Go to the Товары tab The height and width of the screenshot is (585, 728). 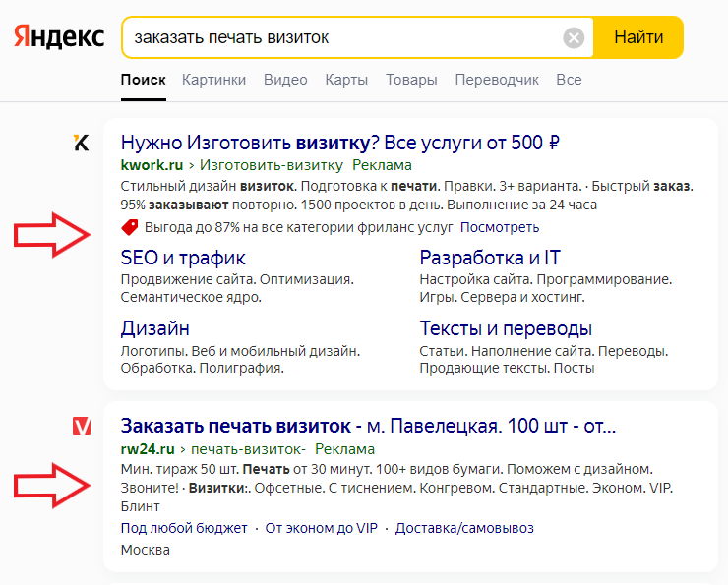tap(411, 80)
